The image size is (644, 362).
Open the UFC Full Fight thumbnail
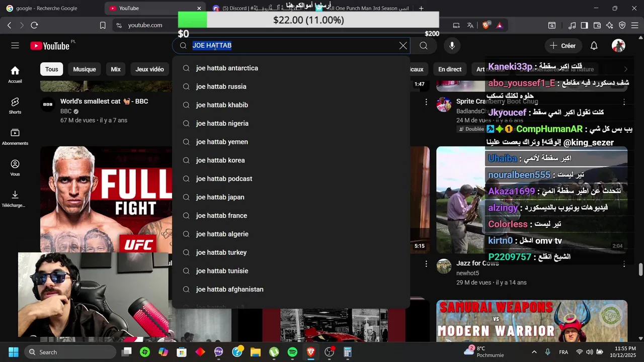pos(106,199)
